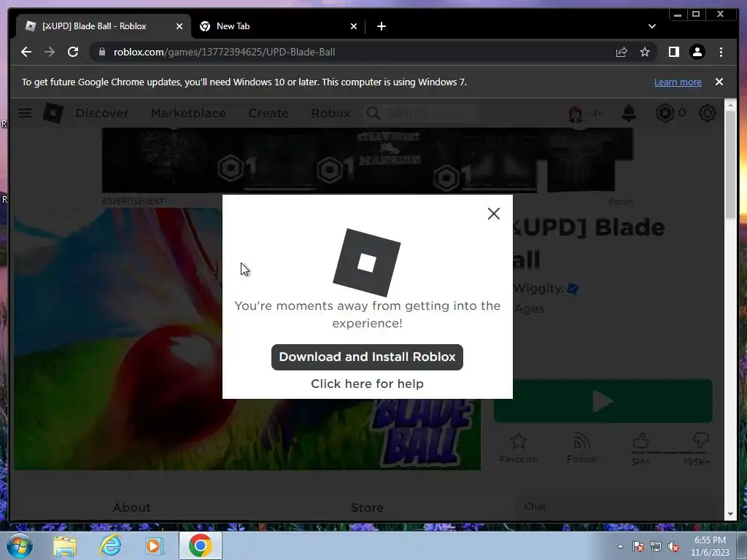Click the page scroll down arrow
The width and height of the screenshot is (747, 560).
731,514
